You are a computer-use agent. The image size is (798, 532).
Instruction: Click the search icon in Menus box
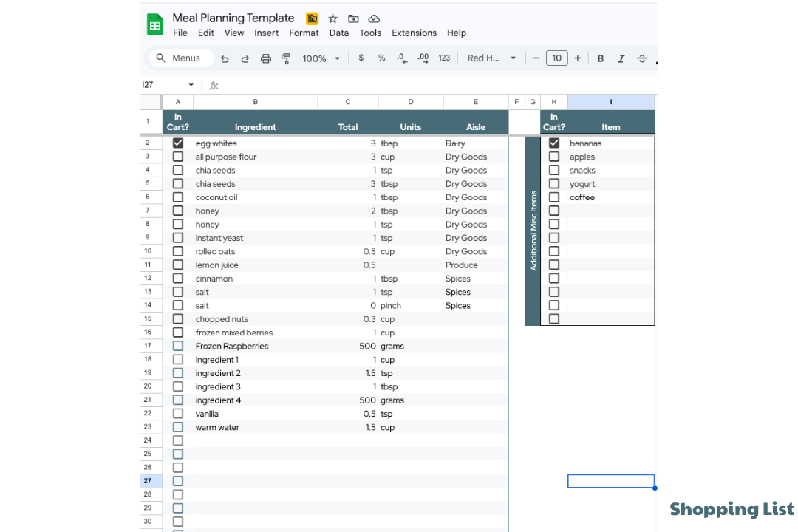click(x=160, y=58)
